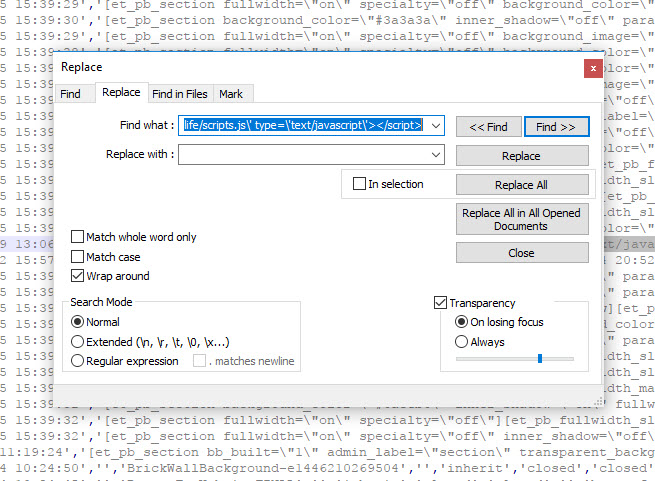Image resolution: width=655 pixels, height=481 pixels.
Task: Select the Replace tab
Action: [121, 92]
